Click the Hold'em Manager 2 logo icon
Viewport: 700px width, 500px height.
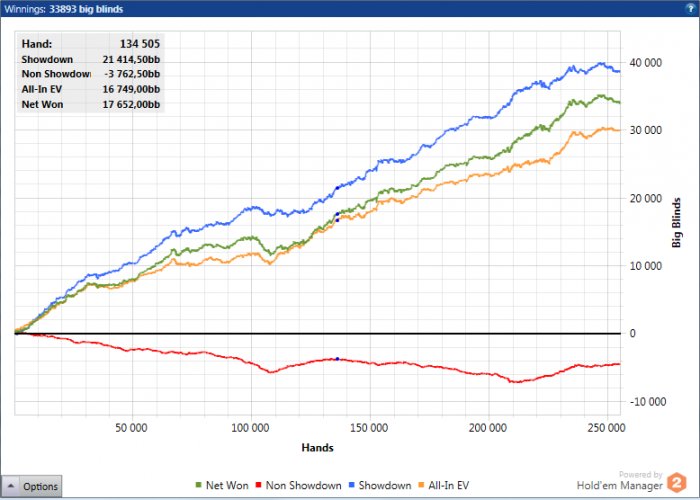coord(677,483)
